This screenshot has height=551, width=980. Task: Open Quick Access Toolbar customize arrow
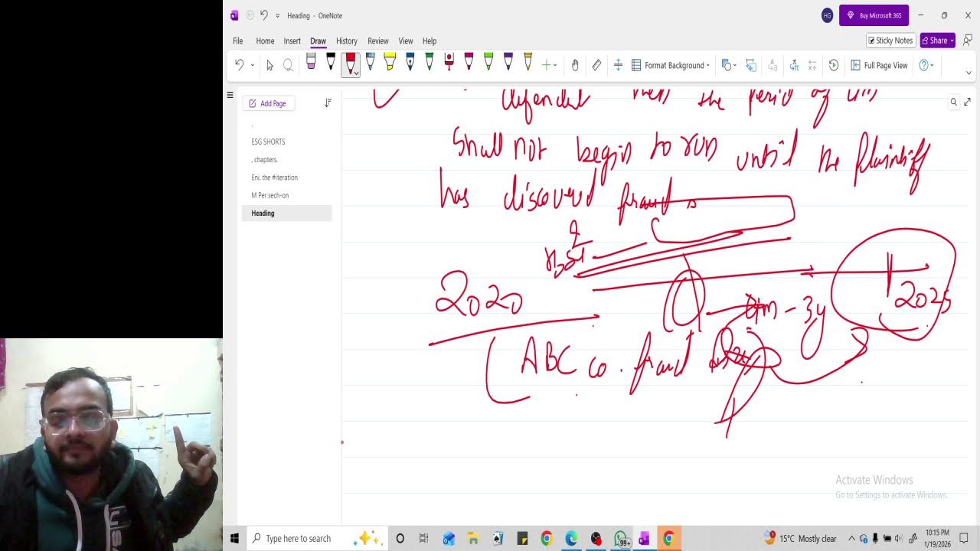(x=278, y=15)
